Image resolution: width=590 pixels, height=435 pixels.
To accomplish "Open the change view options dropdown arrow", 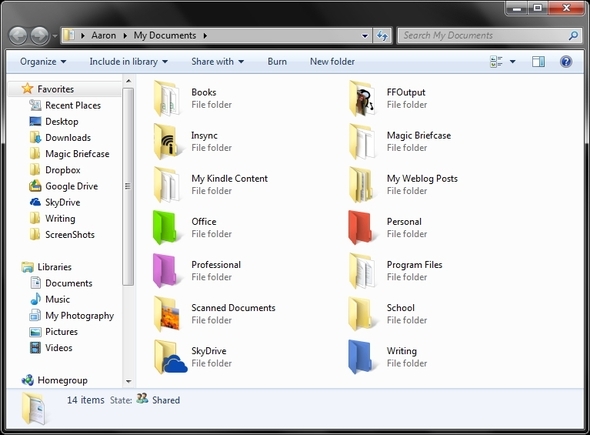I will [x=512, y=61].
